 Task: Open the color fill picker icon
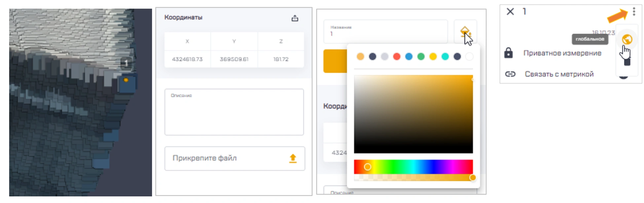pos(465,32)
